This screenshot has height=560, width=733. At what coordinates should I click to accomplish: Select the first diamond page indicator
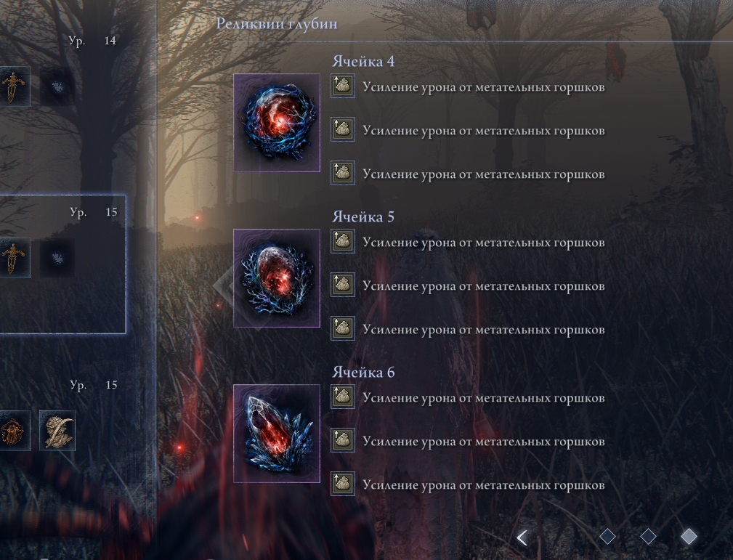(x=607, y=536)
